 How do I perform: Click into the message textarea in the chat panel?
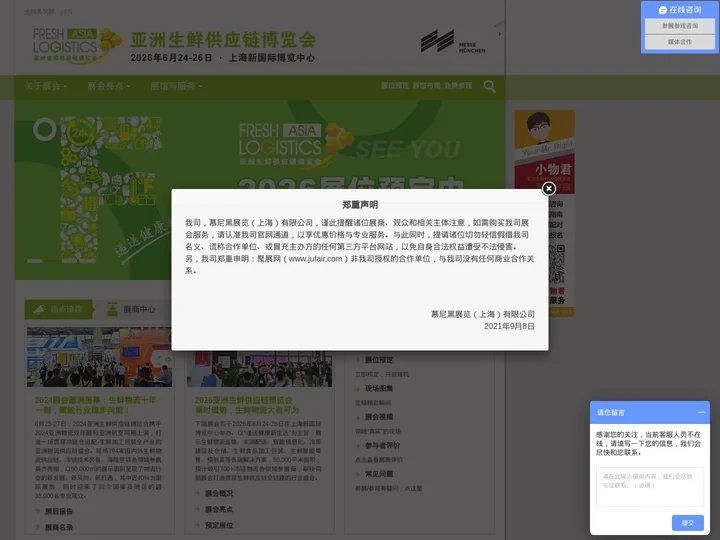point(649,487)
